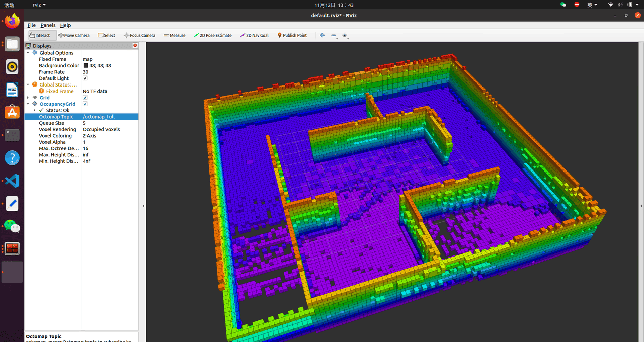Select the Move Camera tool
Viewport: 644px width, 342px height.
[x=73, y=35]
